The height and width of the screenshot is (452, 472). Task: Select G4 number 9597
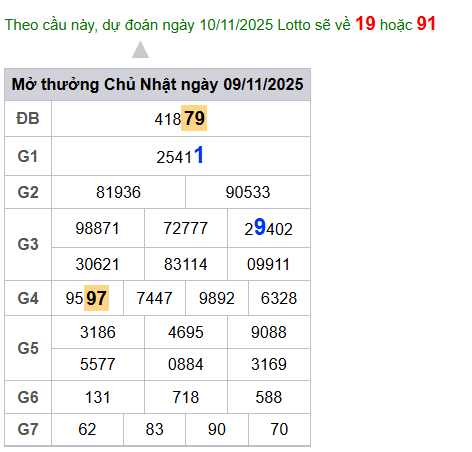point(87,298)
